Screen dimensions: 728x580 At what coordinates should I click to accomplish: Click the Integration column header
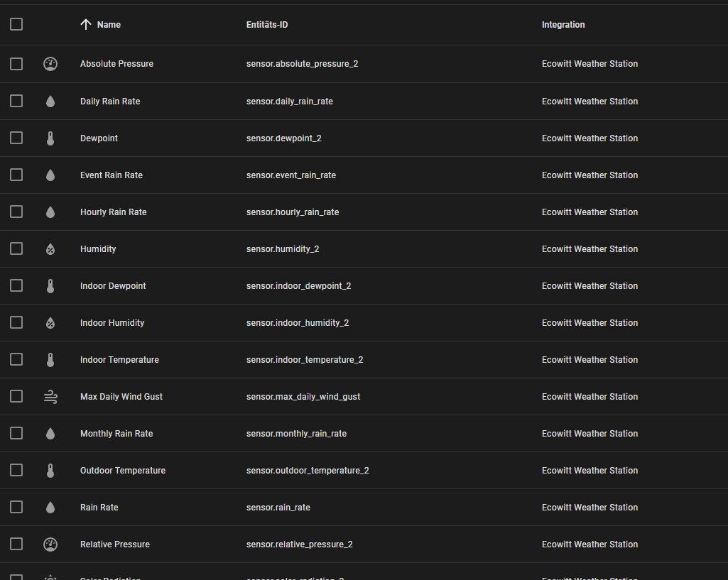tap(563, 23)
